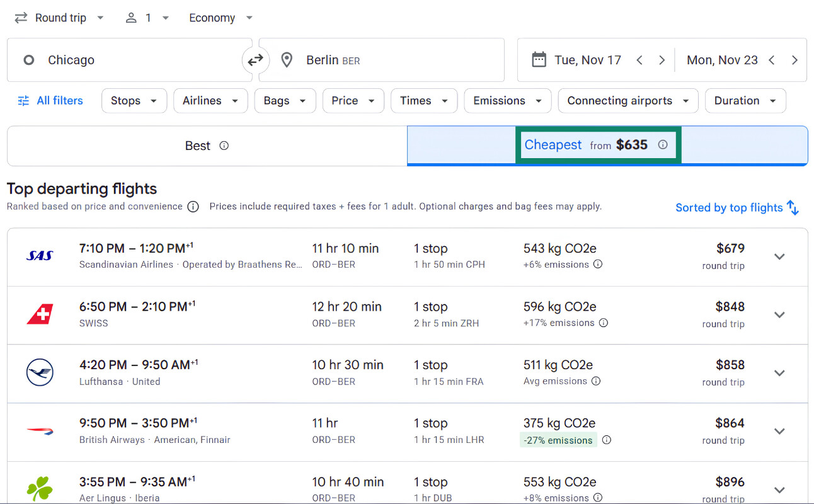
Task: Swap origin and destination cities
Action: click(x=255, y=60)
